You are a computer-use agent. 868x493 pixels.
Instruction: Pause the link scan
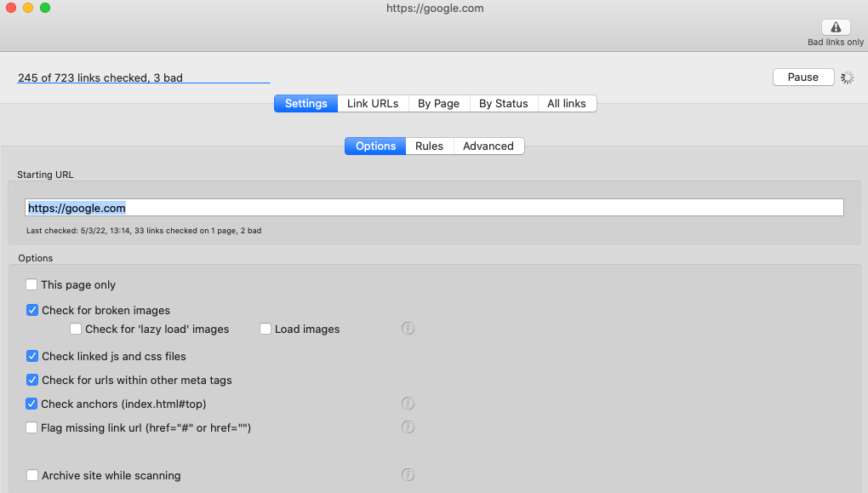coord(803,77)
